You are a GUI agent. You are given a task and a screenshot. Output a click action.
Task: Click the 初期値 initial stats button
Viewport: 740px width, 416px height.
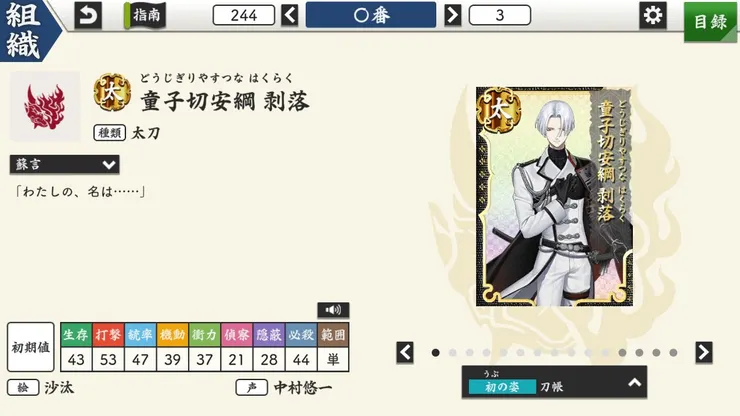(31, 347)
